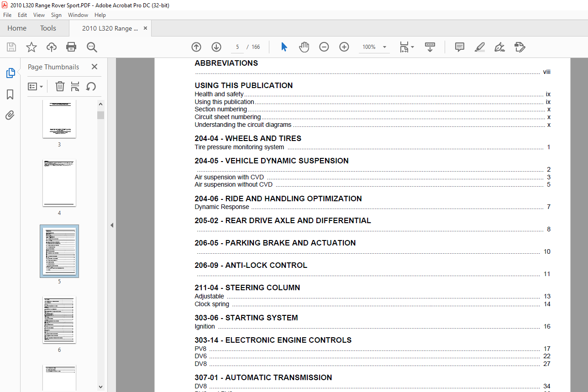Open the Help menu
This screenshot has height=392, width=588.
[x=100, y=15]
